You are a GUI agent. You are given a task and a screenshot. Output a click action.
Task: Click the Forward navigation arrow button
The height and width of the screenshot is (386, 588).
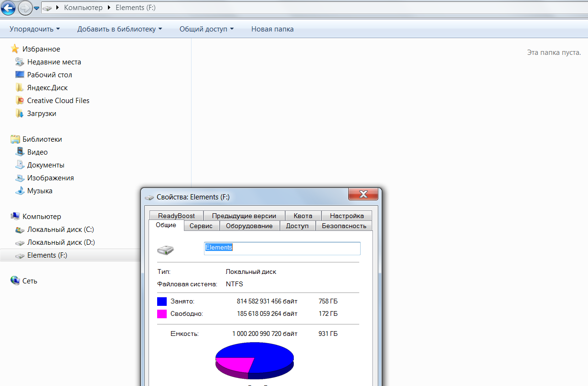[25, 7]
